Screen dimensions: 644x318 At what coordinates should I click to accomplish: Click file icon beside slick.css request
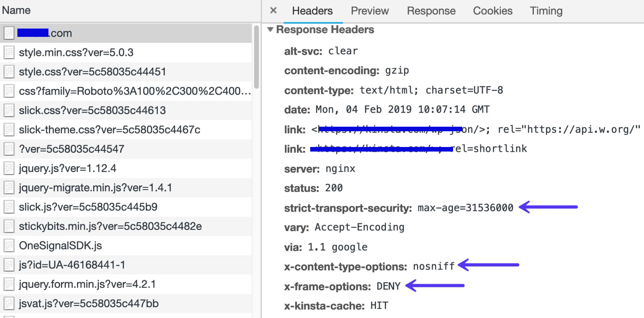tap(9, 111)
